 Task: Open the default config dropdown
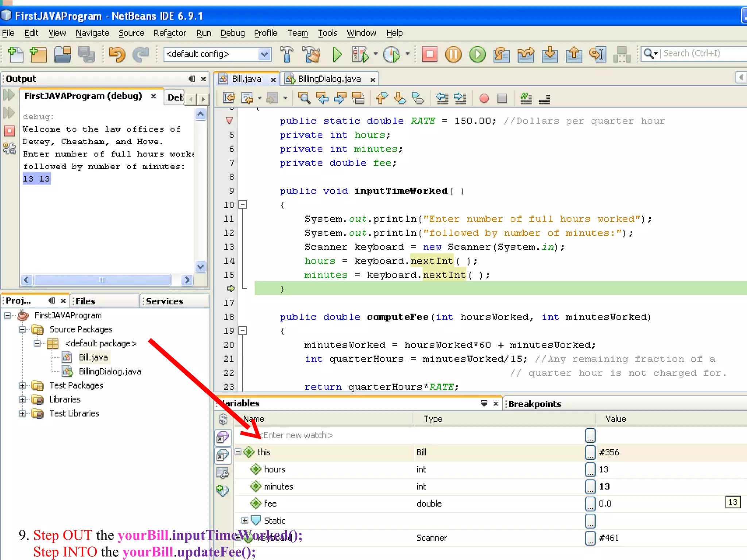coord(264,54)
